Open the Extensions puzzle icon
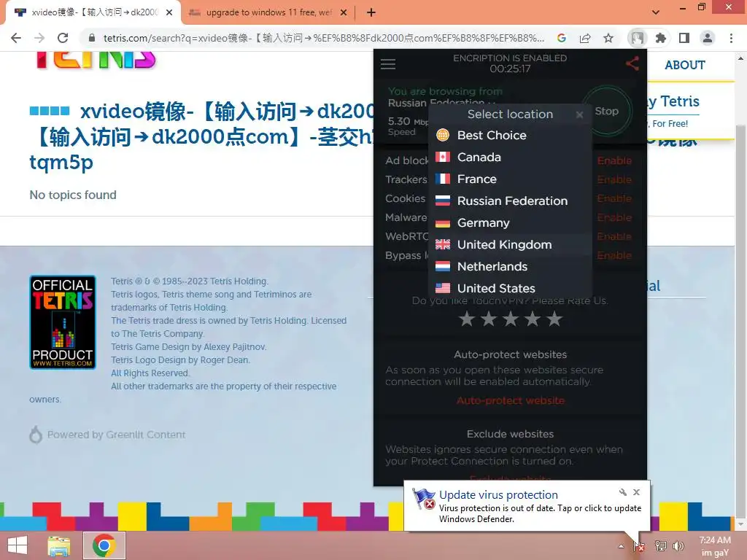 click(661, 38)
